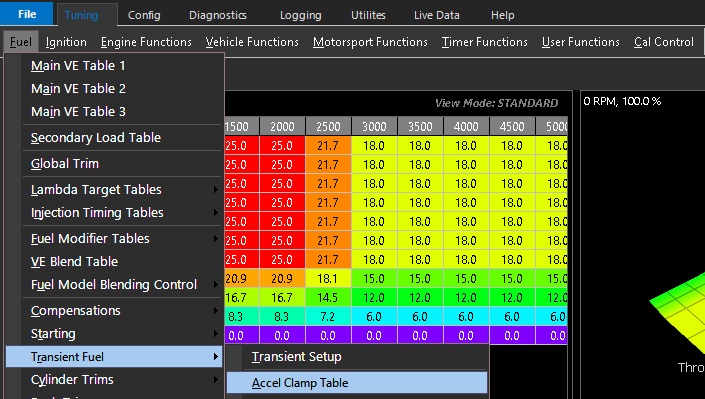Close the Fuel menu
Viewport: 705px width, 399px height.
point(21,42)
